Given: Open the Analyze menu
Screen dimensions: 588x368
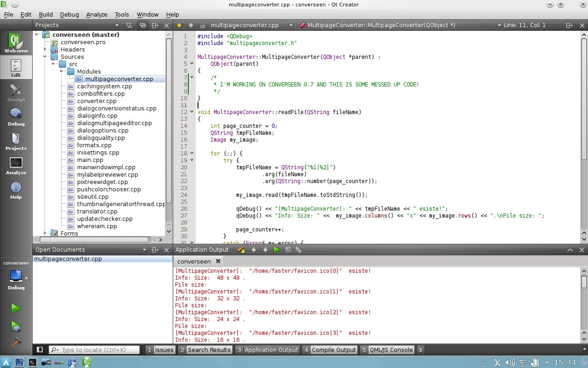Looking at the screenshot, I should point(96,15).
